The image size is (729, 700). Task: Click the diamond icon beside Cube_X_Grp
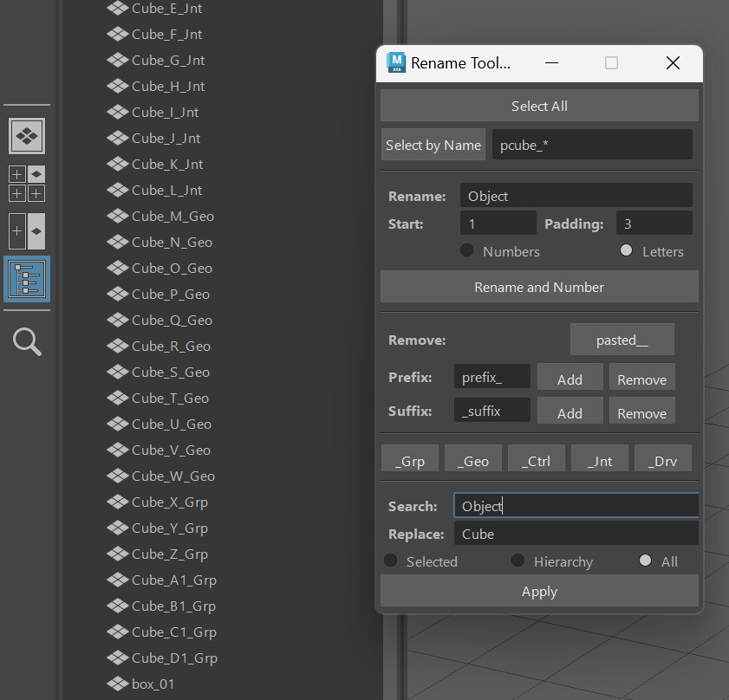(x=118, y=502)
